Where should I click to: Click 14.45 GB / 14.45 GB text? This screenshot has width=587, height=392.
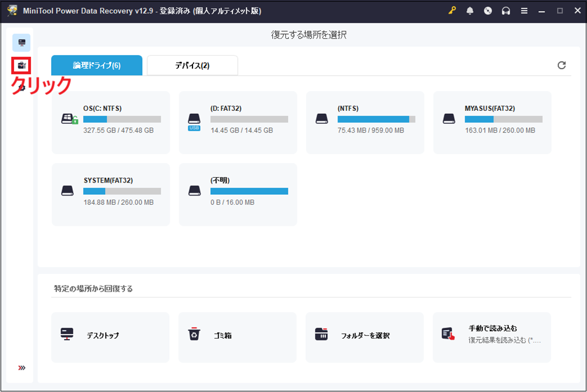pos(242,130)
